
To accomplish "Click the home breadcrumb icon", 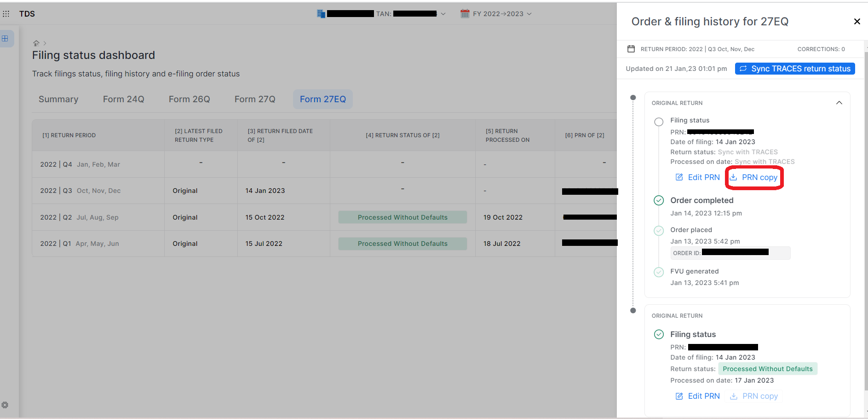I will coord(36,43).
